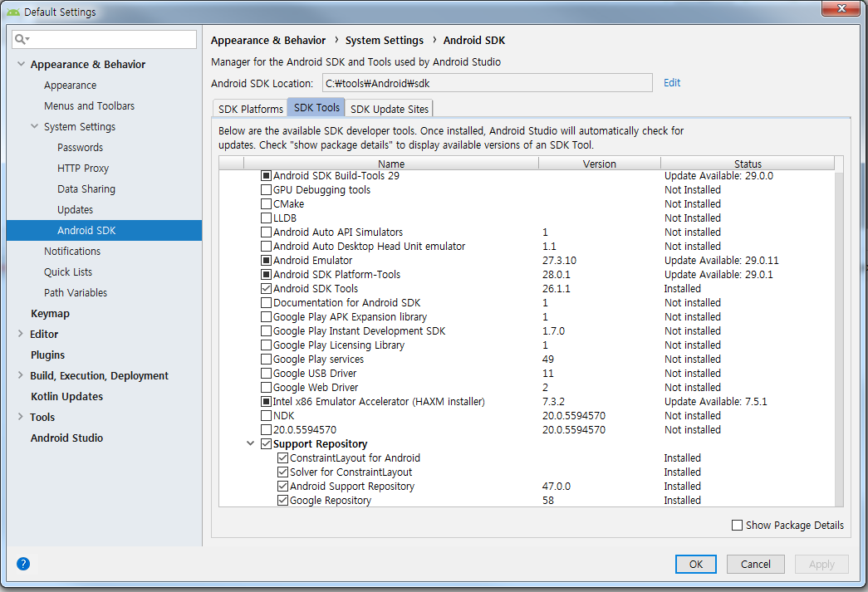Click the Appearance & Behavior breadcrumb
This screenshot has width=868, height=592.
268,41
